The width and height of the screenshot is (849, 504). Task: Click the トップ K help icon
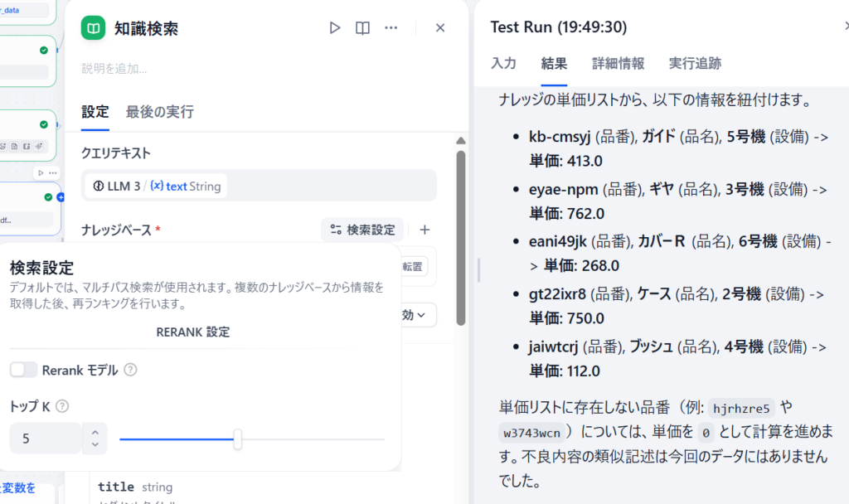[62, 406]
